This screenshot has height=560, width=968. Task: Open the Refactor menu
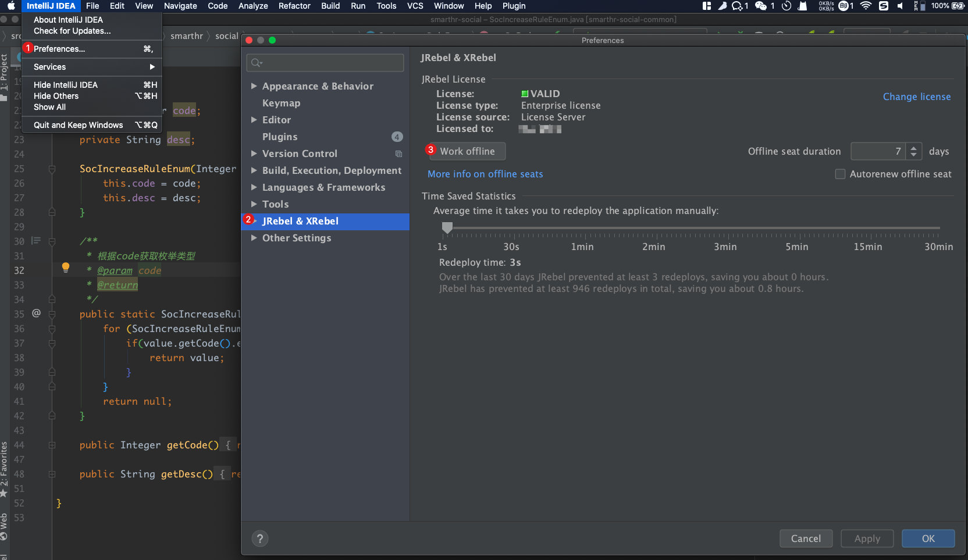coord(294,6)
